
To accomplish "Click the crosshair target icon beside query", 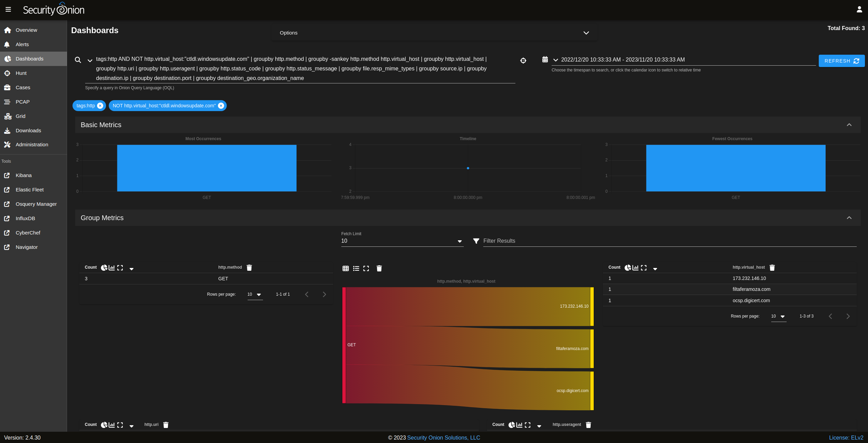I will tap(523, 61).
